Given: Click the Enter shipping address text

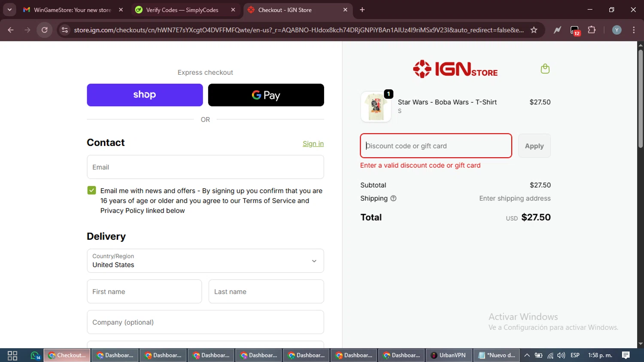Looking at the screenshot, I should pyautogui.click(x=515, y=198).
